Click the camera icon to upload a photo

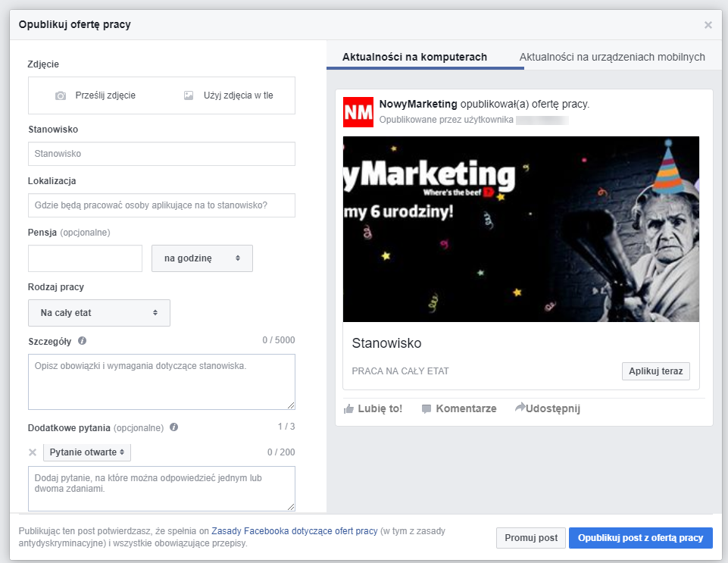61,95
